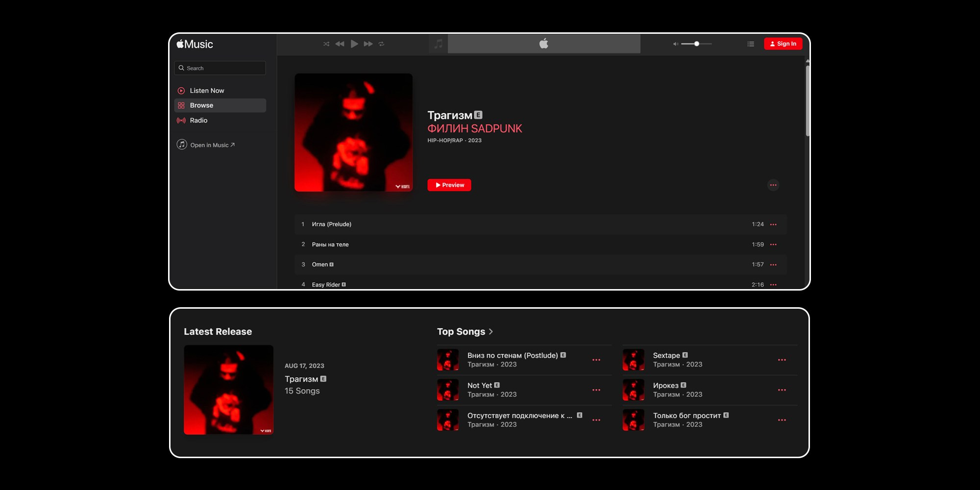The width and height of the screenshot is (980, 490).
Task: Open Listen Now in the sidebar
Action: [x=207, y=91]
